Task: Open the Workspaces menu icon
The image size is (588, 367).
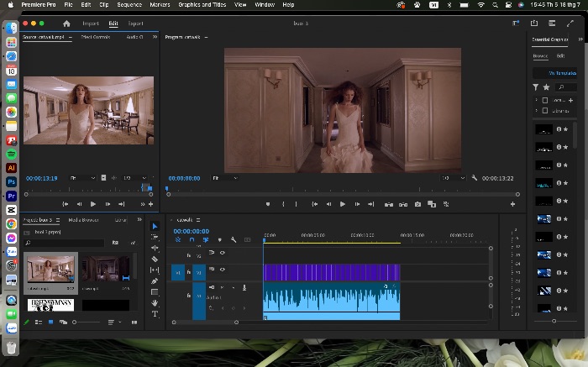Action: pos(552,24)
